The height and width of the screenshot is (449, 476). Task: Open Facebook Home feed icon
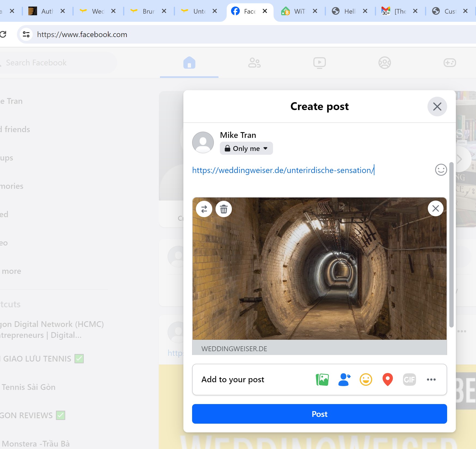189,63
